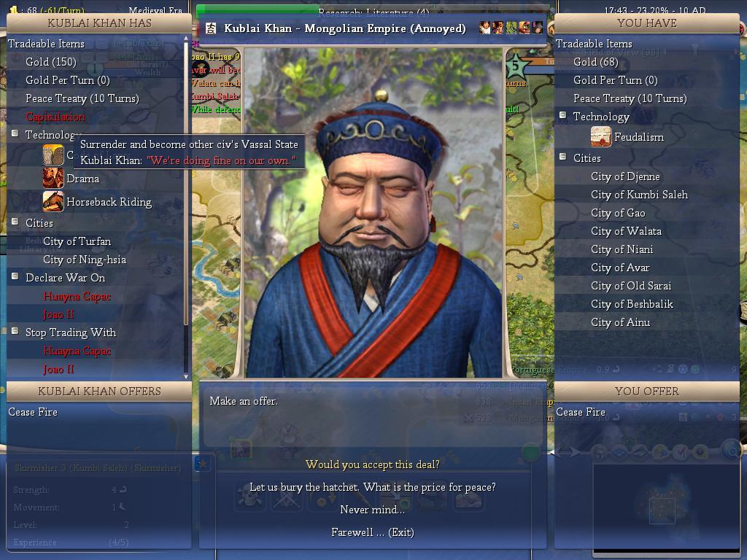The image size is (747, 560).
Task: Click the left trade list scrollbar down arrow
Action: tap(186, 376)
